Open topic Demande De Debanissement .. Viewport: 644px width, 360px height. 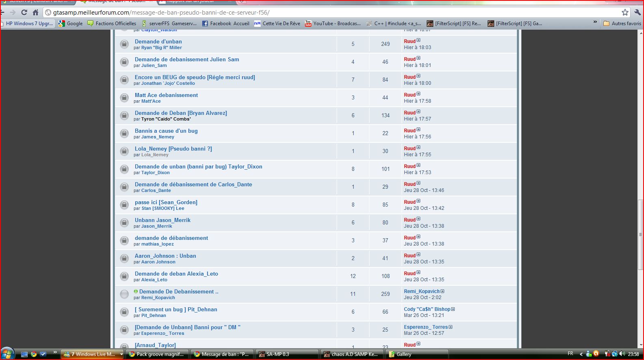click(x=179, y=291)
